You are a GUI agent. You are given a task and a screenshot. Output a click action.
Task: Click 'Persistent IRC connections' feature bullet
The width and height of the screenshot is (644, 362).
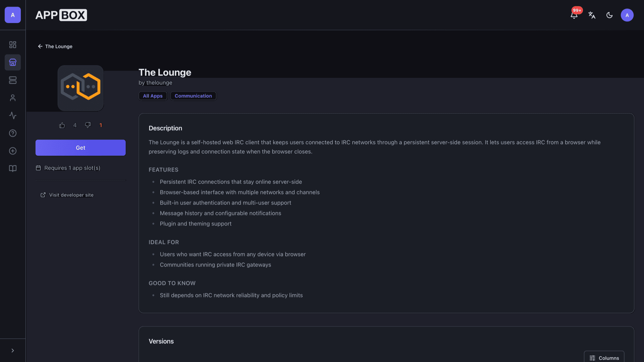click(x=231, y=182)
